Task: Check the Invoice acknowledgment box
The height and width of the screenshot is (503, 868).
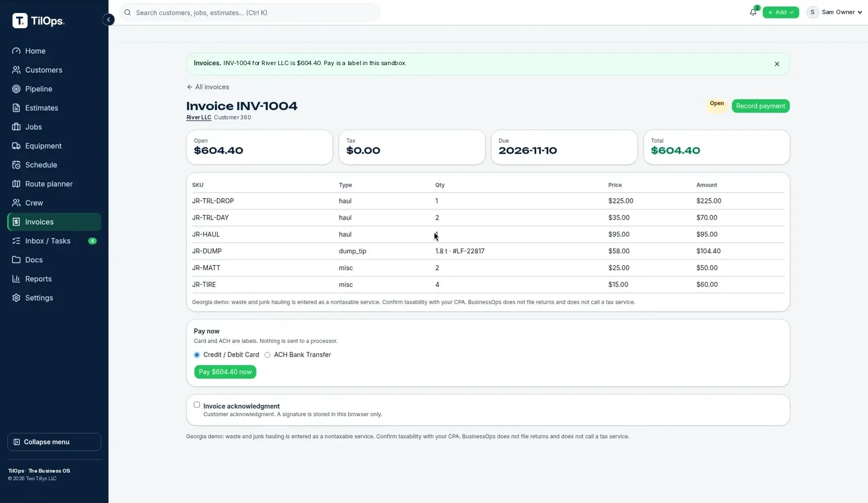Action: coord(197,405)
